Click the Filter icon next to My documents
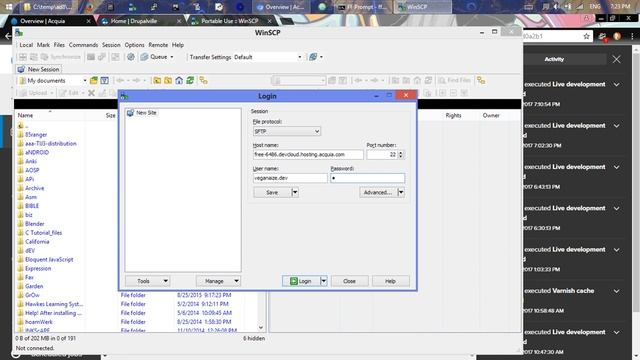 (x=104, y=80)
